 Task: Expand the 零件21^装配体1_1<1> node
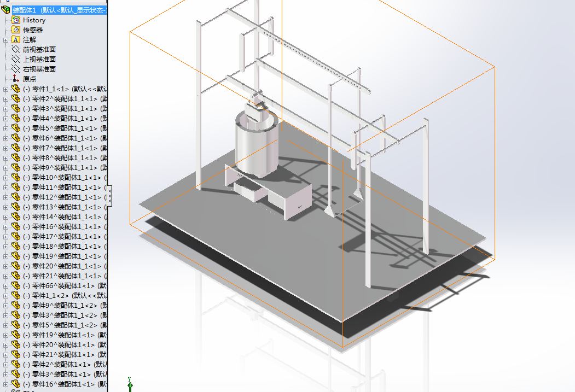pos(5,276)
